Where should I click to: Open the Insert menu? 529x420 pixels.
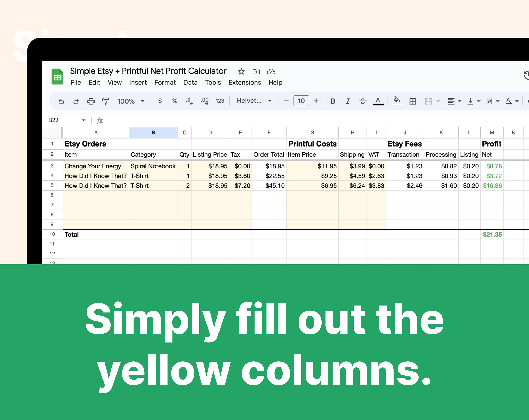(x=138, y=82)
